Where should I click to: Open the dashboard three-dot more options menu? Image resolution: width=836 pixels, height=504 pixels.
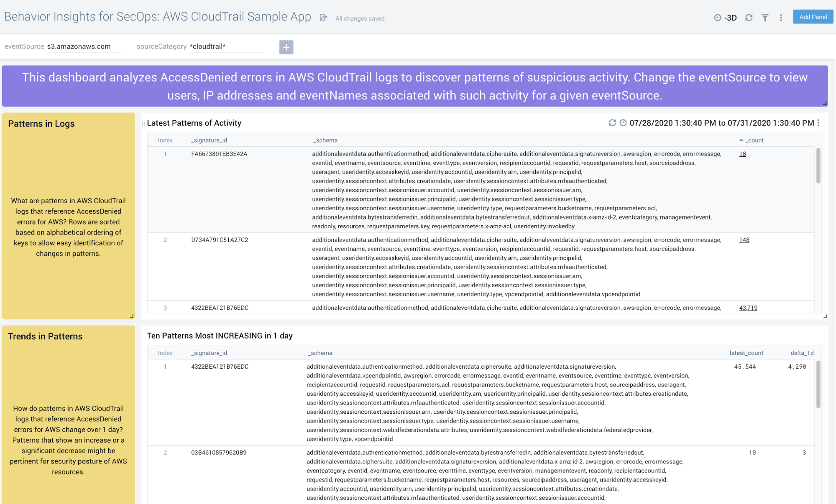click(x=780, y=18)
